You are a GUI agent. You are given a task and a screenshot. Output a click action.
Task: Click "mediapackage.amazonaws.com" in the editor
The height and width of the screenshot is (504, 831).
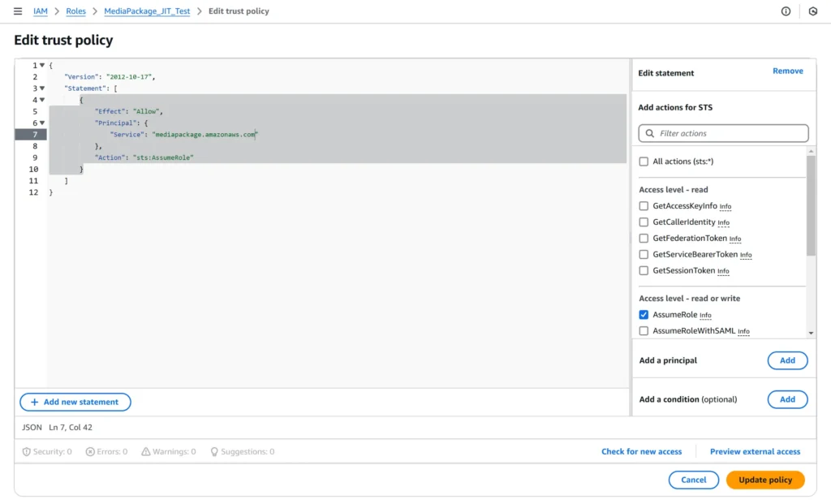[x=205, y=135]
